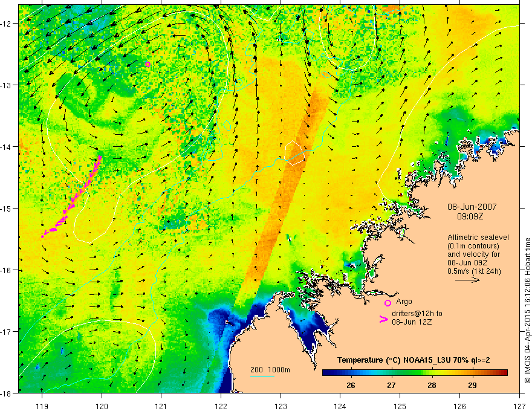Click the magenta drifter legend arrowhead
The height and width of the screenshot is (411, 532).
[x=383, y=319]
